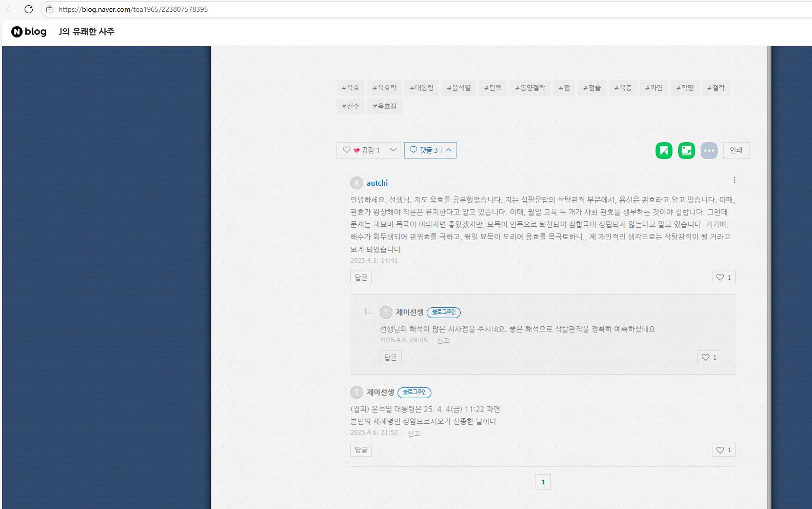
Task: Click autchi's profile avatar
Action: pos(357,183)
